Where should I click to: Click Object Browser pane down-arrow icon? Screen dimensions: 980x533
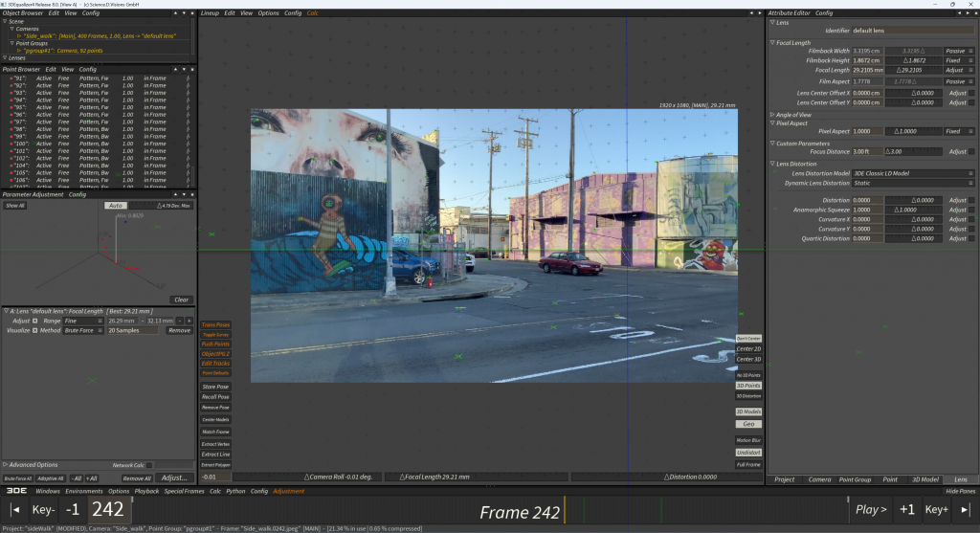pyautogui.click(x=184, y=13)
